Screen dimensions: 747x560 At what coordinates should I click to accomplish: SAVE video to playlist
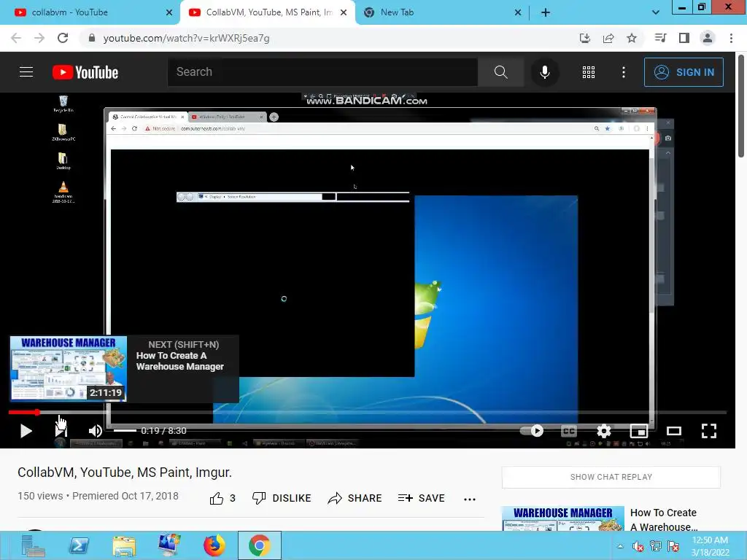pyautogui.click(x=421, y=498)
